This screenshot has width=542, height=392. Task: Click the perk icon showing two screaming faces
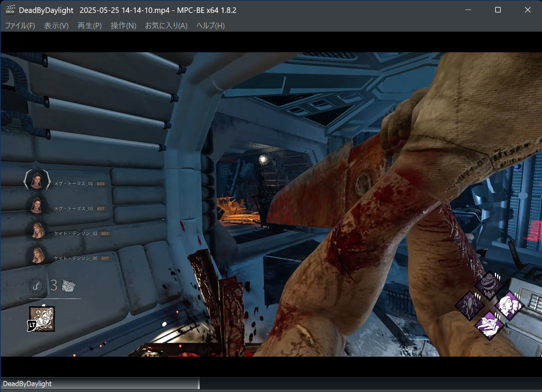click(x=509, y=305)
